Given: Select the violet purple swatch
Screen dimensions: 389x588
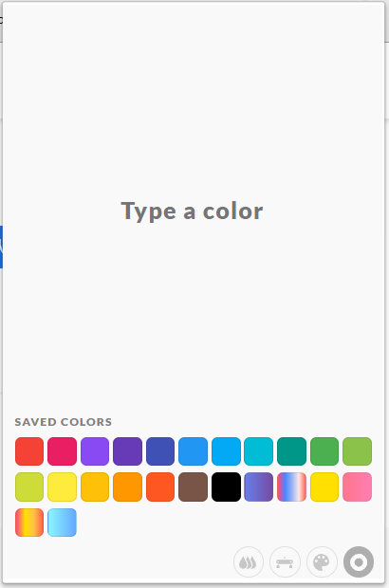Looking at the screenshot, I should 95,451.
